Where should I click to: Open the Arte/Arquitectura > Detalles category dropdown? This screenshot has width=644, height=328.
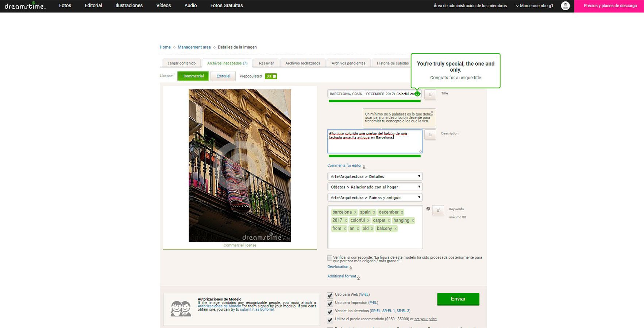tap(375, 176)
